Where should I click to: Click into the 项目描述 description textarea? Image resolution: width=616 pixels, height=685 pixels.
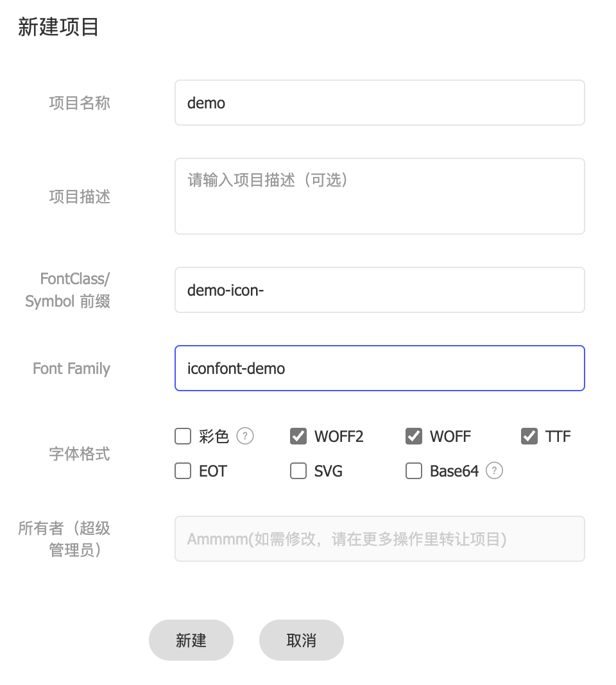click(379, 196)
